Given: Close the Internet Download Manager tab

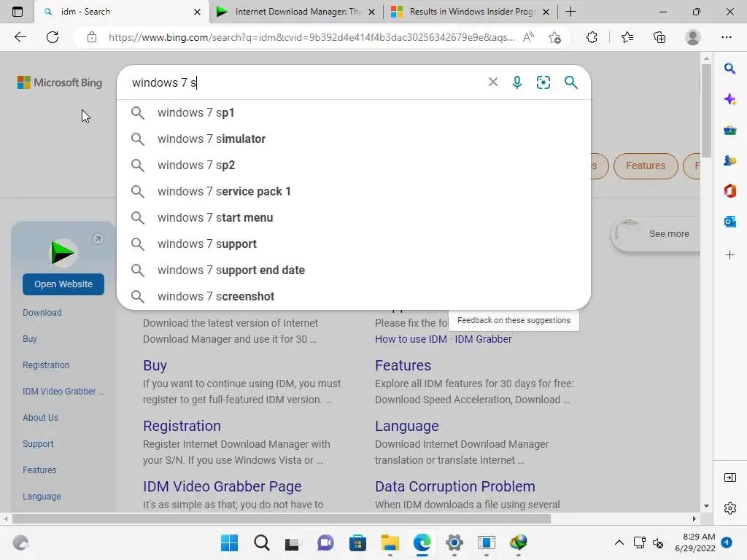Looking at the screenshot, I should tap(371, 12).
